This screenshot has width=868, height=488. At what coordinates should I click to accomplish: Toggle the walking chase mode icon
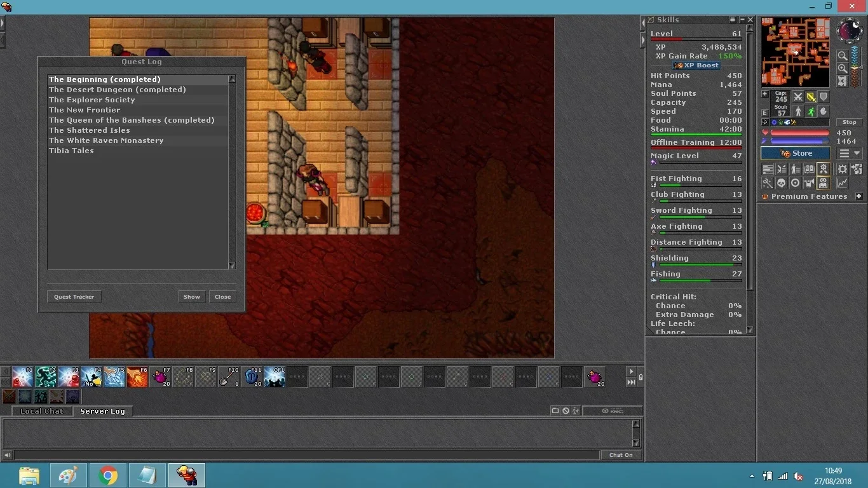point(811,111)
